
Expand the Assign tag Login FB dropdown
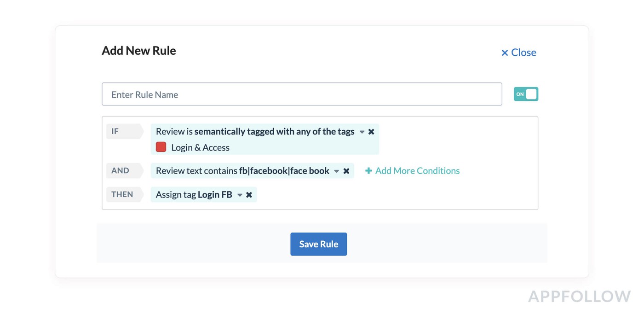(x=240, y=195)
